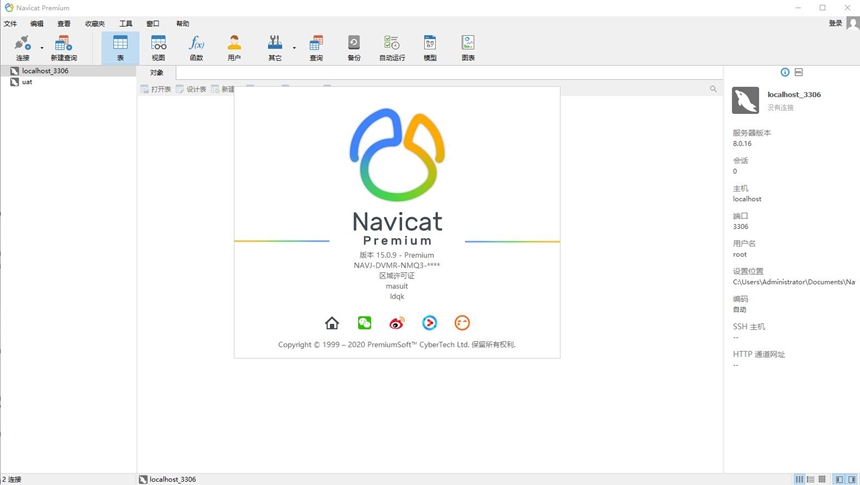Click the 模型 (Model) toolbar icon

click(x=430, y=47)
